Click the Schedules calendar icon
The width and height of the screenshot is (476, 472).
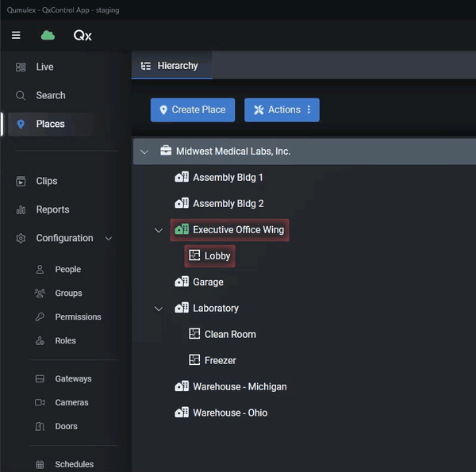[x=40, y=464]
